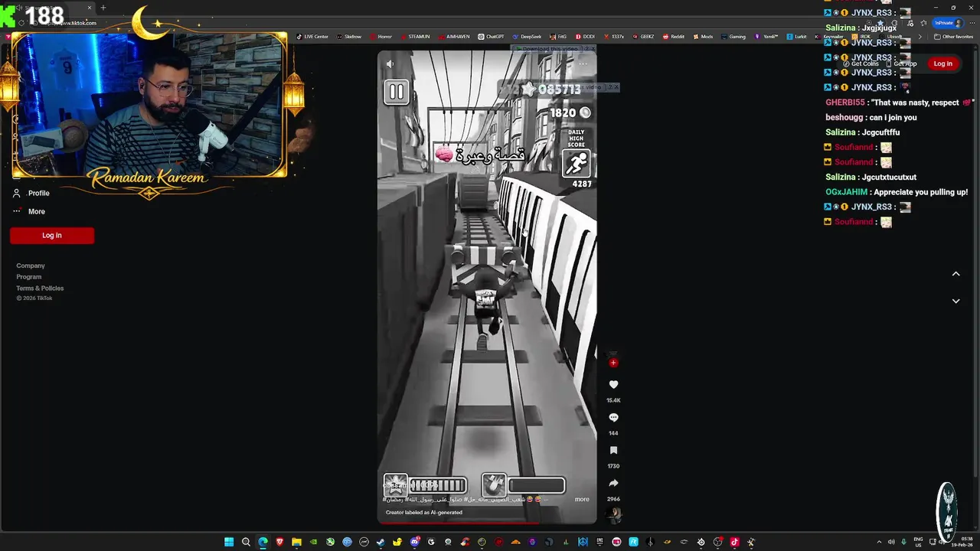Open the Mods bookmark folder

coord(703,36)
